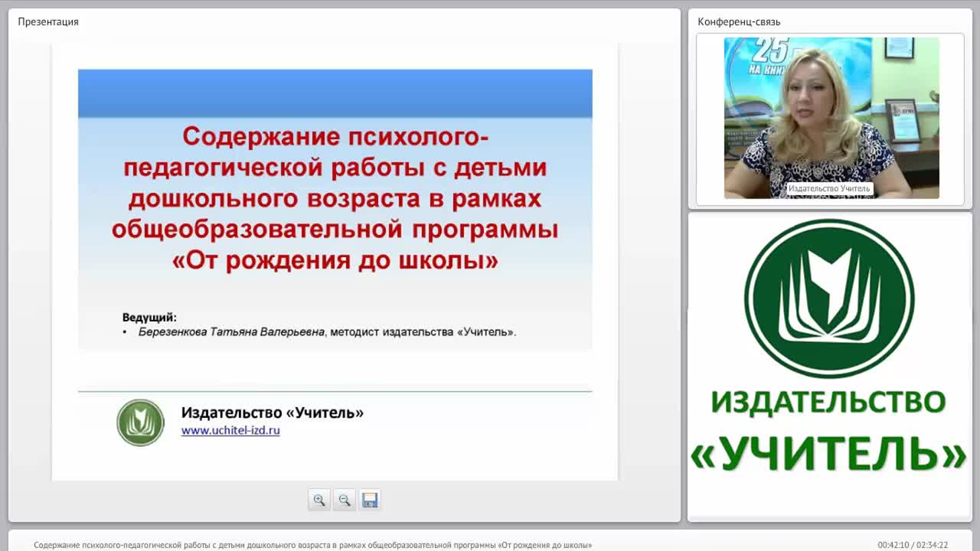The height and width of the screenshot is (551, 980).
Task: Click the save floppy disk icon
Action: pyautogui.click(x=370, y=500)
